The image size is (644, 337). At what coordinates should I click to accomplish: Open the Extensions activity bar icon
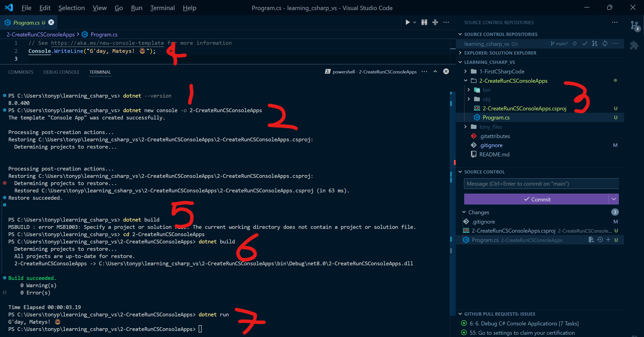click(634, 46)
